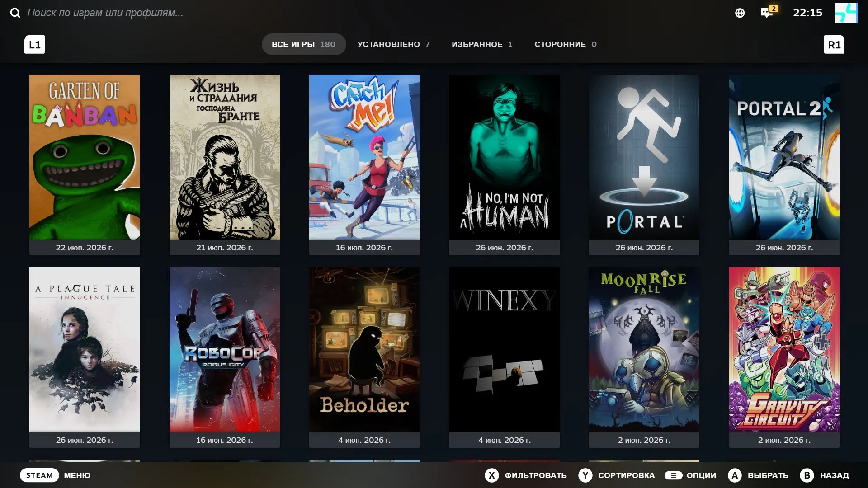868x488 pixels.
Task: Click the ОПЦИИ label
Action: (701, 475)
